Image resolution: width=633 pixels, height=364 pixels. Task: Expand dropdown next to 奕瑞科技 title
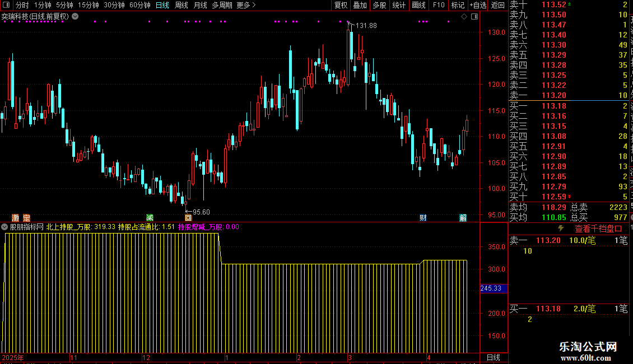pyautogui.click(x=75, y=17)
